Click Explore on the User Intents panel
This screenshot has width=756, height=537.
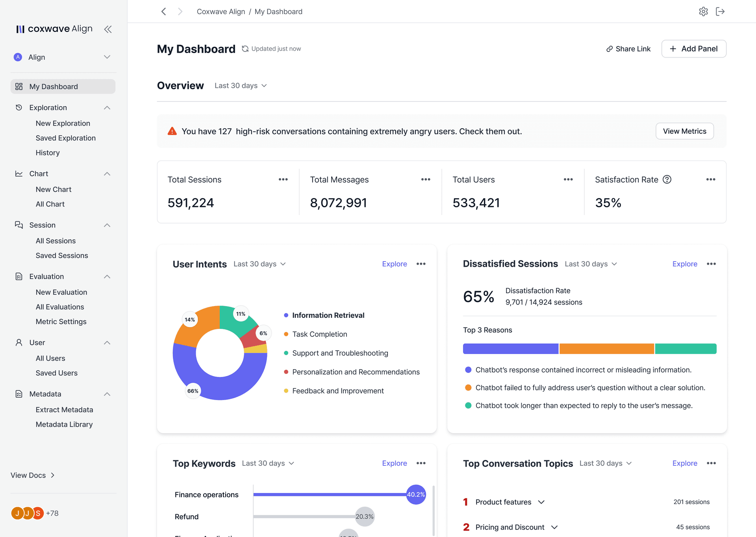394,264
